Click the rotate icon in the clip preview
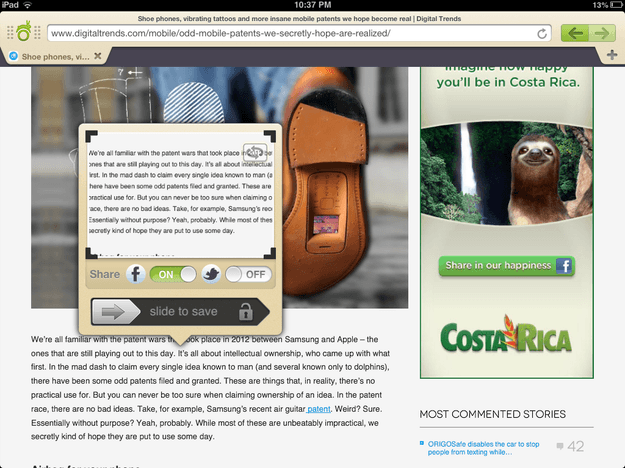 (255, 152)
